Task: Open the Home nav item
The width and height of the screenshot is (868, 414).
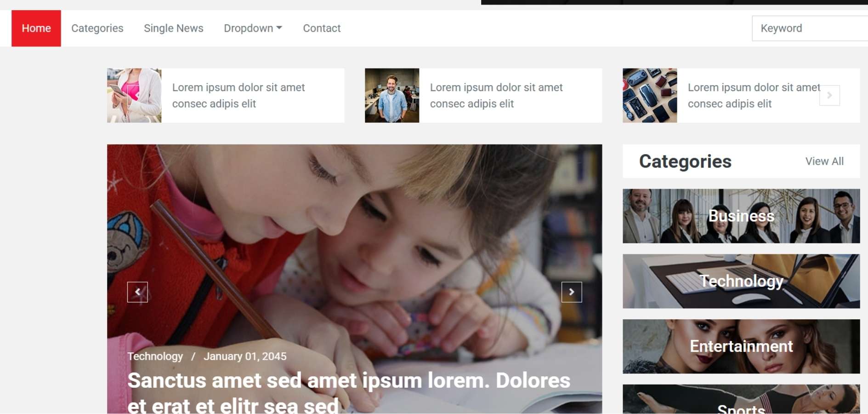Action: click(x=36, y=28)
